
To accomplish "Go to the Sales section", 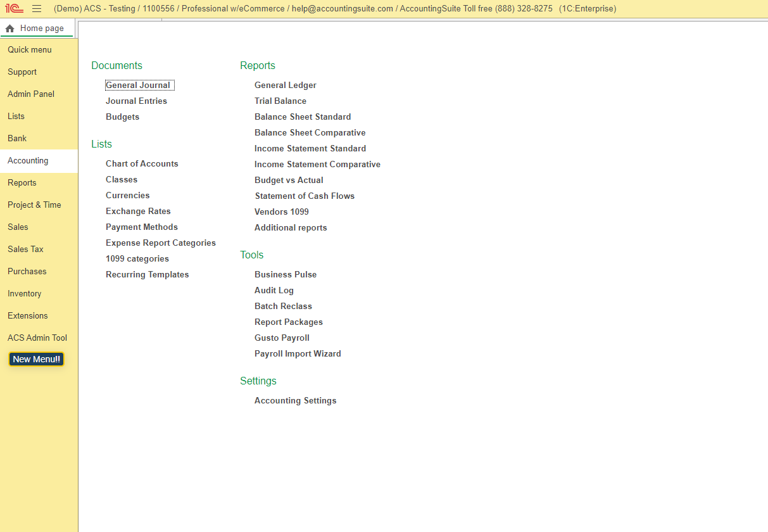I will tap(39, 227).
